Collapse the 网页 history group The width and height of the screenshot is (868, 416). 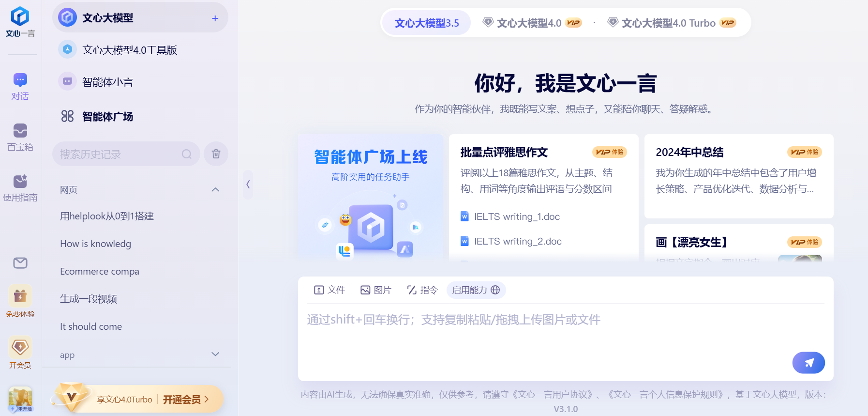point(215,189)
